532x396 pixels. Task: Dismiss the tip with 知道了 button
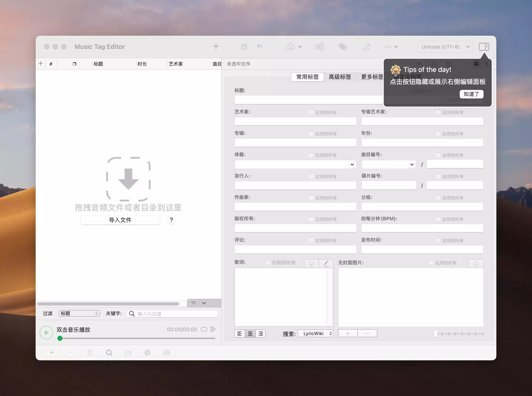click(471, 94)
